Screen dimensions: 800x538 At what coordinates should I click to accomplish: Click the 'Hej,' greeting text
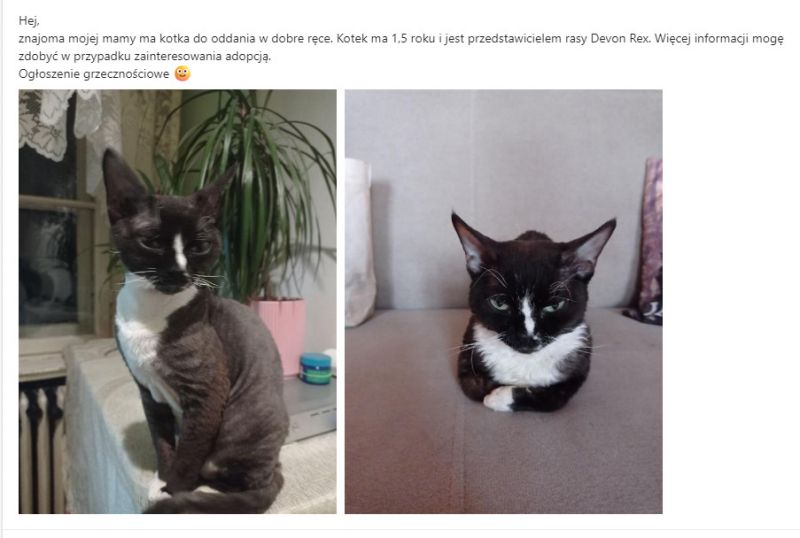(29, 20)
